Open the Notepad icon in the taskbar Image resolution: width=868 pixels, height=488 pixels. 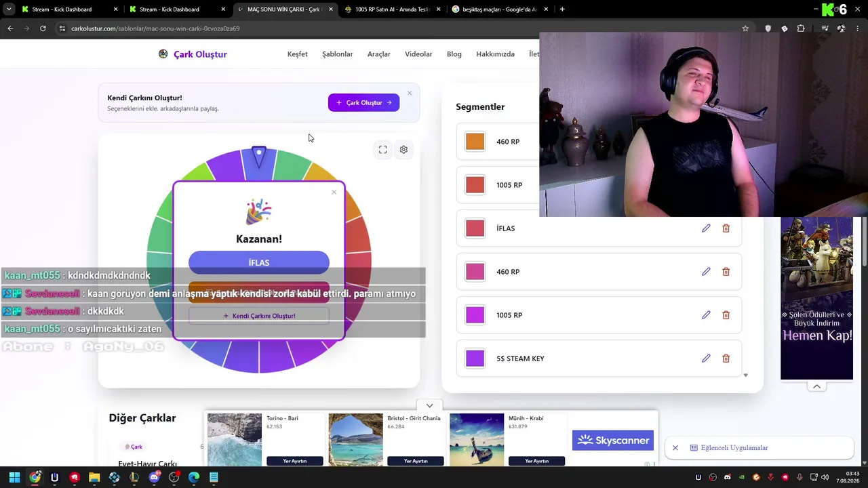pos(214,477)
